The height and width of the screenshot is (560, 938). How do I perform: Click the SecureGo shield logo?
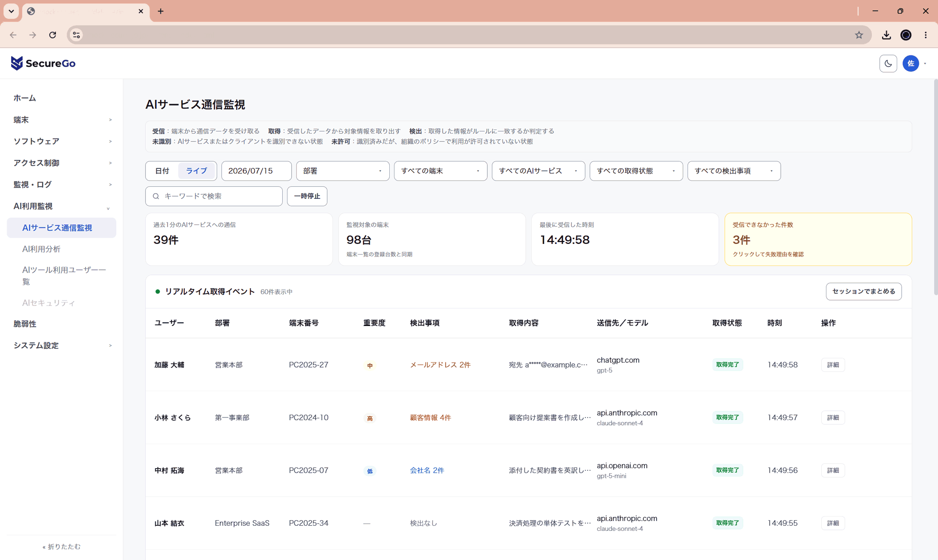coord(17,63)
